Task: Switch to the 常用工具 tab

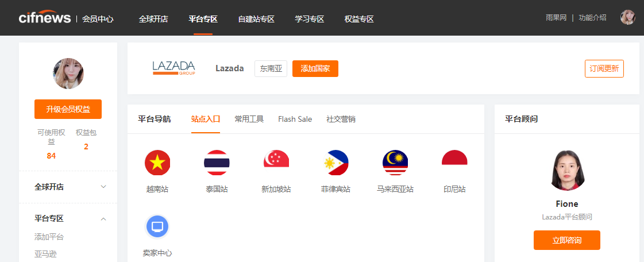Action: click(x=249, y=119)
